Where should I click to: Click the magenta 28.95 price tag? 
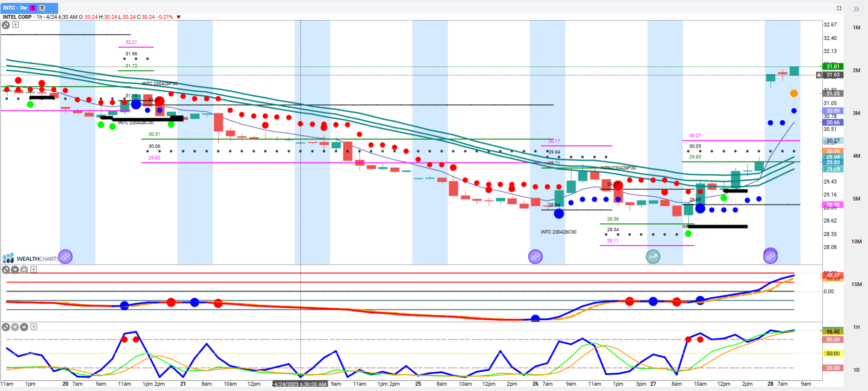[833, 205]
